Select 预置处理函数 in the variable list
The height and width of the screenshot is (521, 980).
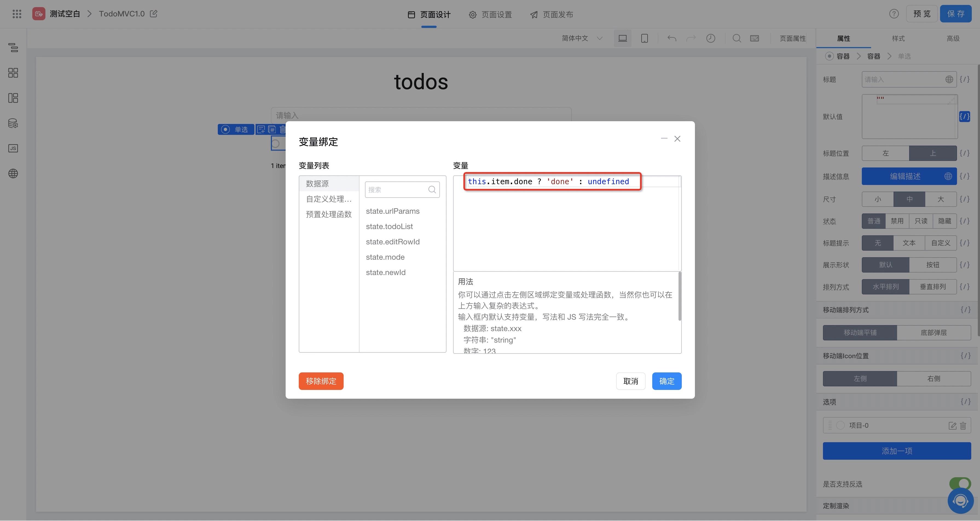tap(329, 214)
